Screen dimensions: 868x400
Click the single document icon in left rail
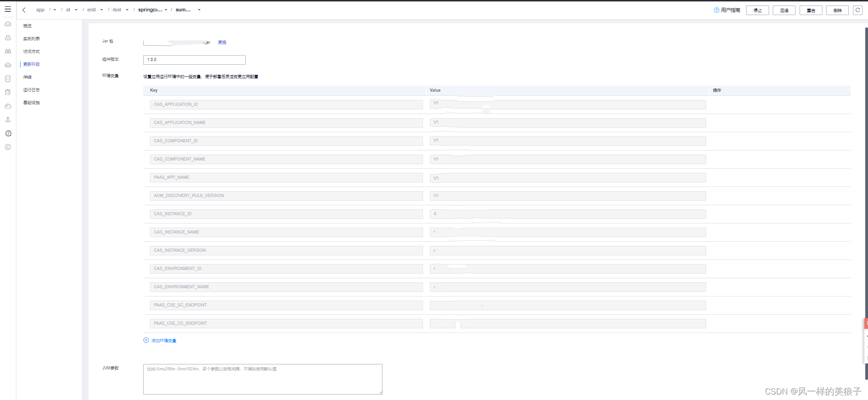(8, 79)
